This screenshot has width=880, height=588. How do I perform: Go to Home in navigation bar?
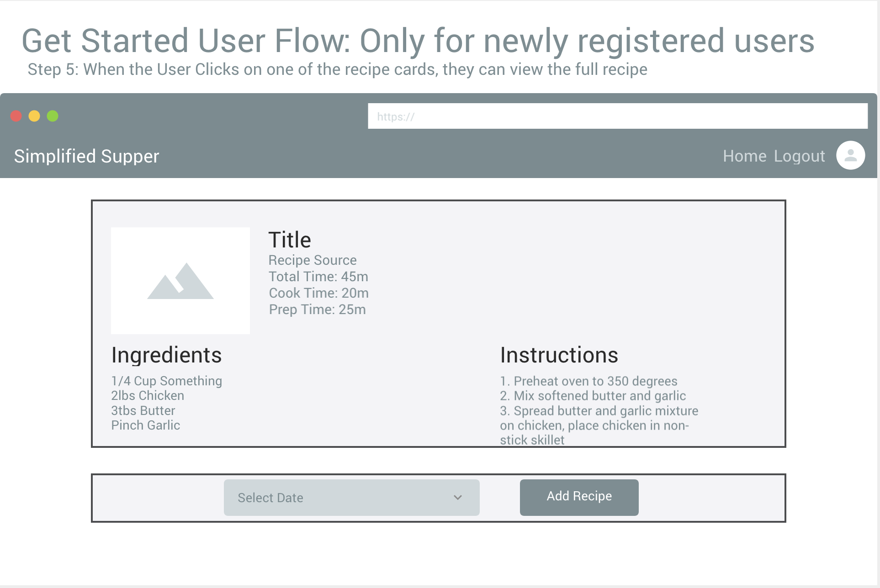pos(744,156)
